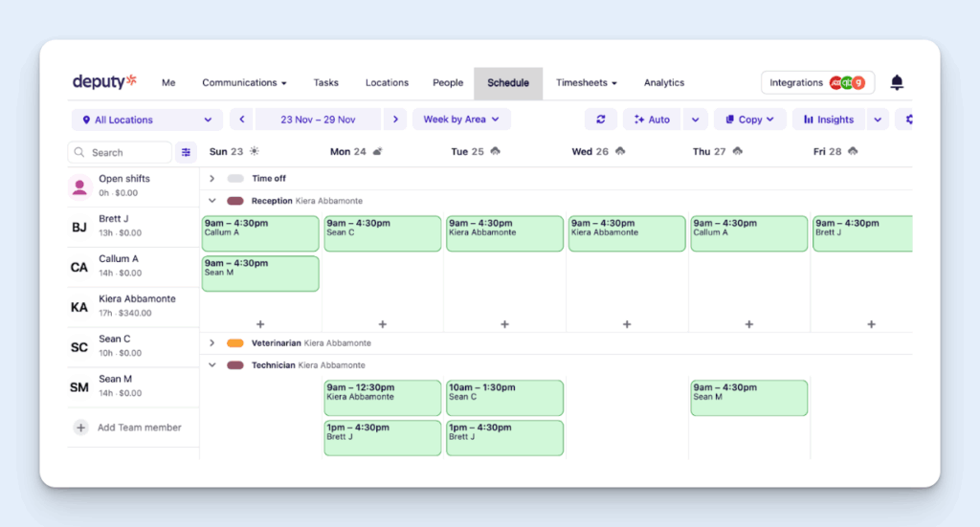Open Sean M's Sunday 9am – 4:30pm Reception shift

pos(260,274)
